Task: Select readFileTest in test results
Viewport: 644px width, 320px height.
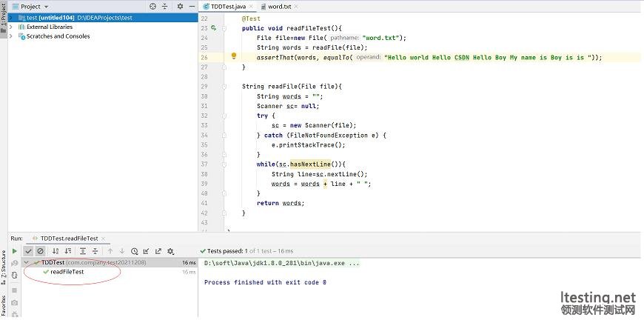Action: pyautogui.click(x=67, y=272)
